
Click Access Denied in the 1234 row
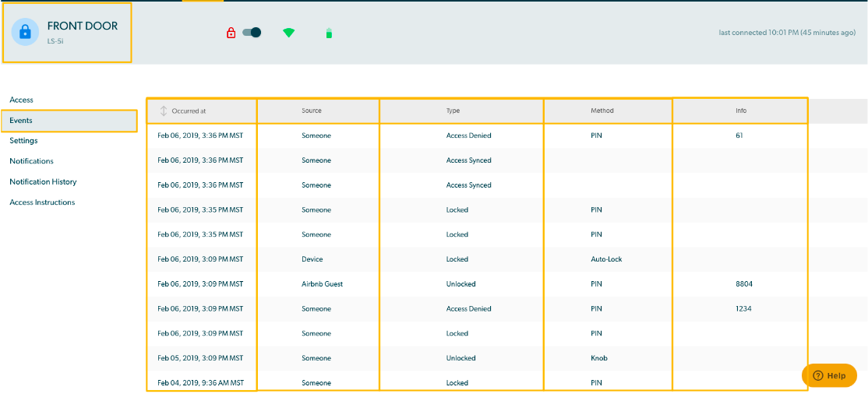coord(468,309)
